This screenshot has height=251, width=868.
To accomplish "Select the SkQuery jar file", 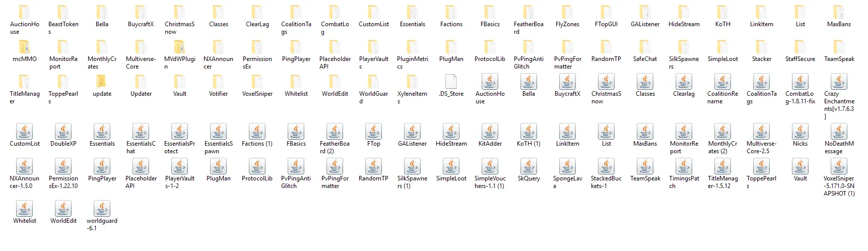I will click(528, 170).
